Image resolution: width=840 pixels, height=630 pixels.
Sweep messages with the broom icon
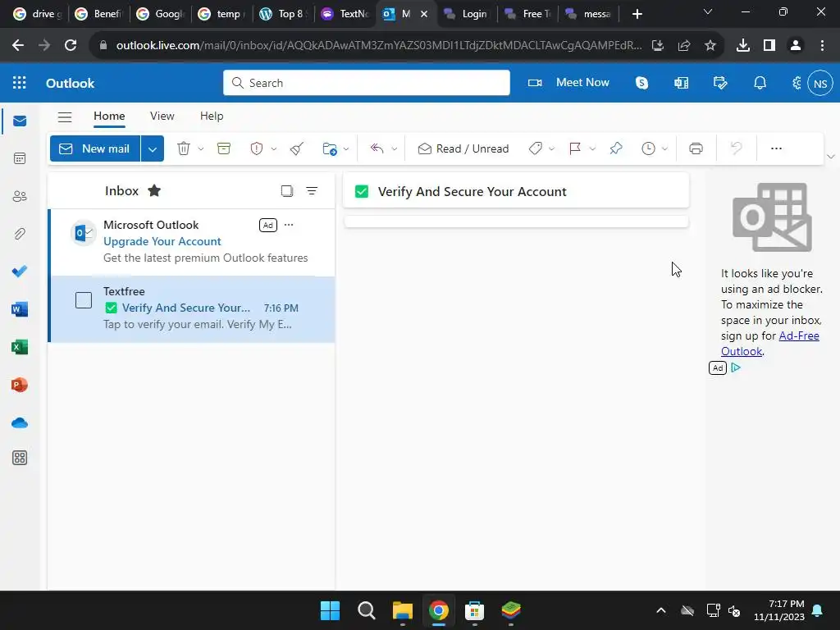point(297,148)
